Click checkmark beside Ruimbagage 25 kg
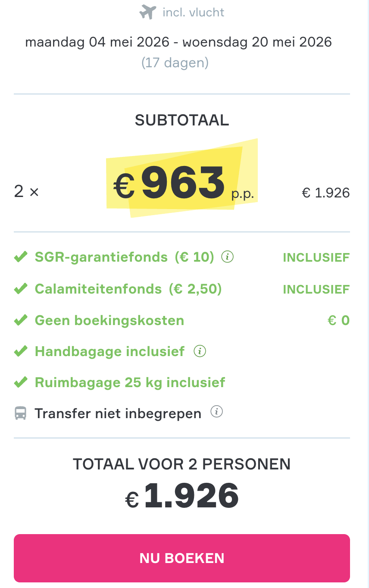Screen dimensions: 369x588 pyautogui.click(x=20, y=382)
